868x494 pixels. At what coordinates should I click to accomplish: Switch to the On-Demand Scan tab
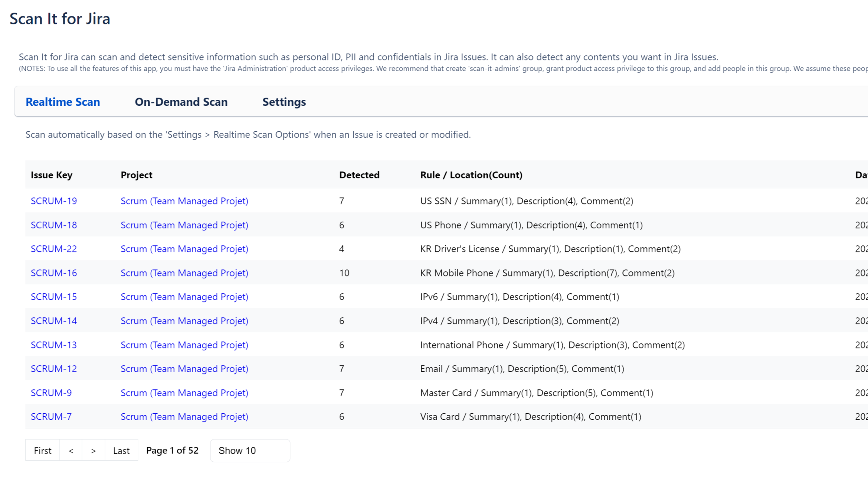(x=181, y=102)
